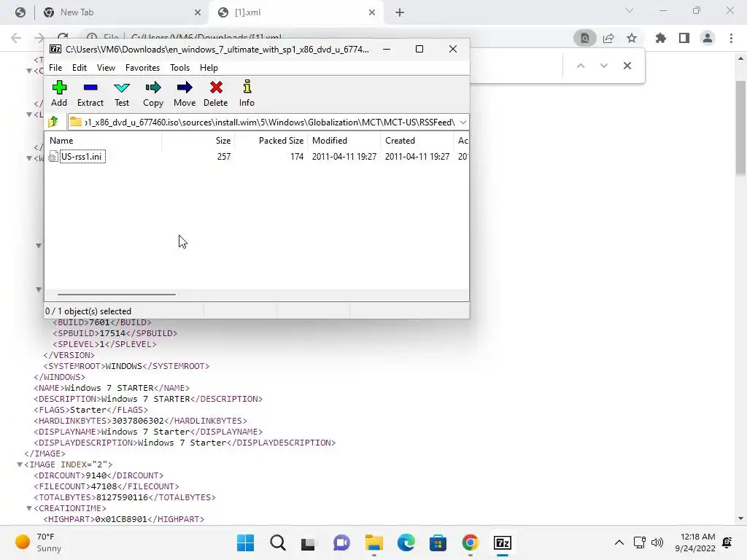Screen dimensions: 747x560
Task: Click the 2011-04-11 19:27 Modified value
Action: (x=344, y=157)
